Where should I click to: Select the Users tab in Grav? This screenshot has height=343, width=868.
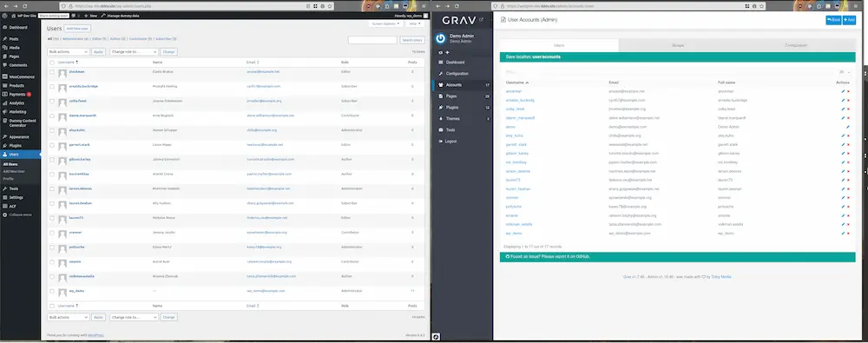coord(559,45)
